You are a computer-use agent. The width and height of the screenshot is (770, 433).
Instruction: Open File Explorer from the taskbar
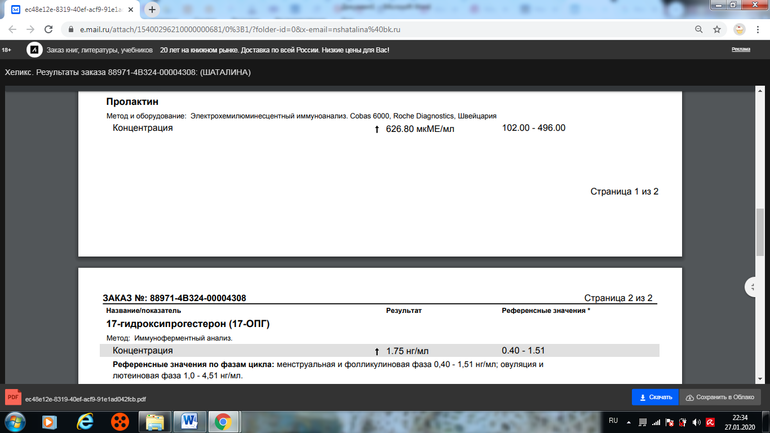click(x=154, y=422)
